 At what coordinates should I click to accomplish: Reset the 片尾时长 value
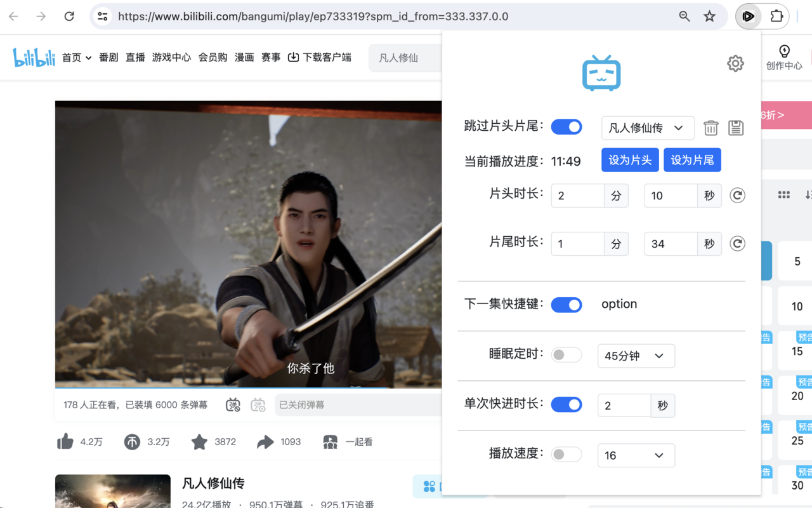737,244
